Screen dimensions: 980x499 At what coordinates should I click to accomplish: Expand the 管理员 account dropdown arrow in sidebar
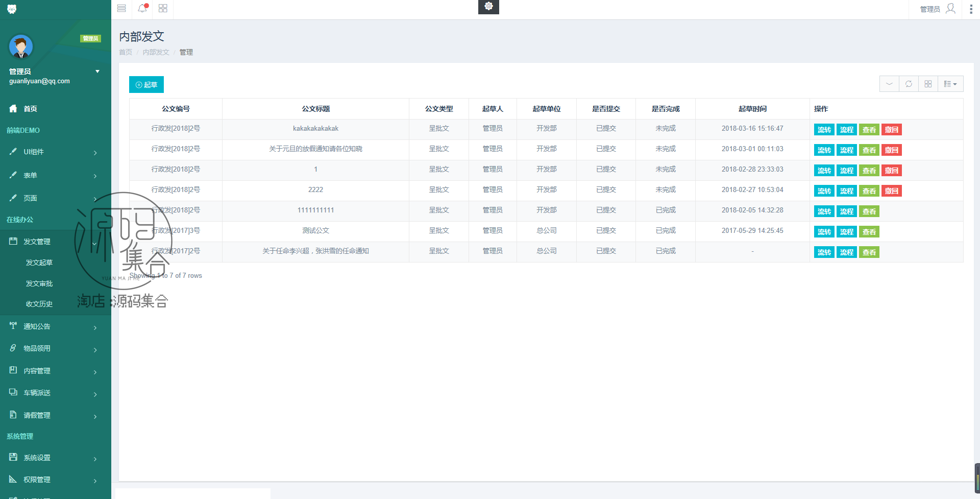[x=97, y=72]
